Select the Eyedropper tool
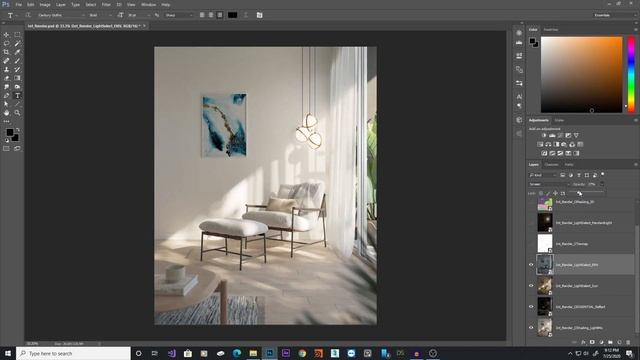 coord(17,52)
